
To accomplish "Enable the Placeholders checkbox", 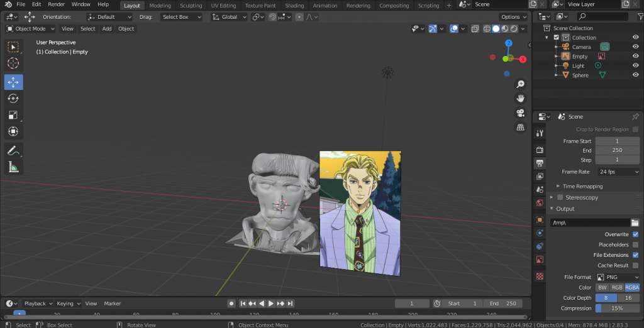I will [635, 244].
